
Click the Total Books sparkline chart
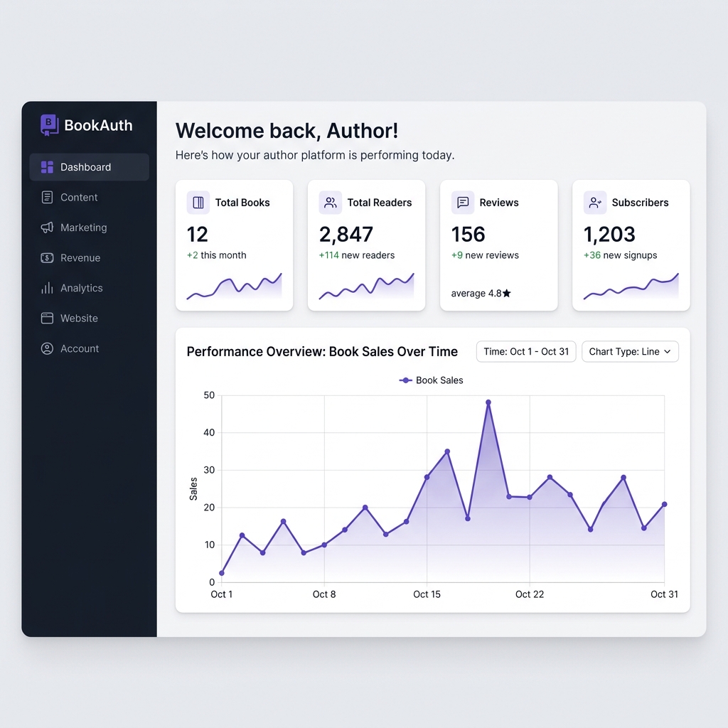[234, 286]
